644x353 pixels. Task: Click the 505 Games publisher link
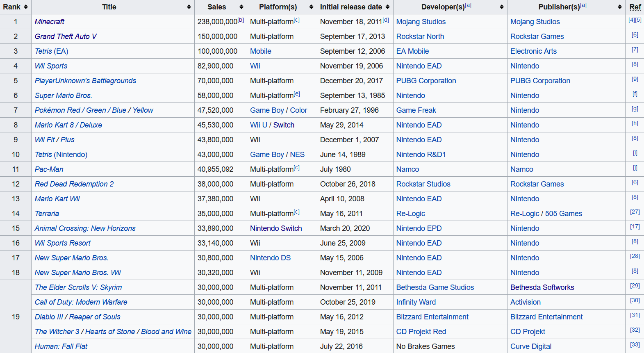click(x=563, y=214)
